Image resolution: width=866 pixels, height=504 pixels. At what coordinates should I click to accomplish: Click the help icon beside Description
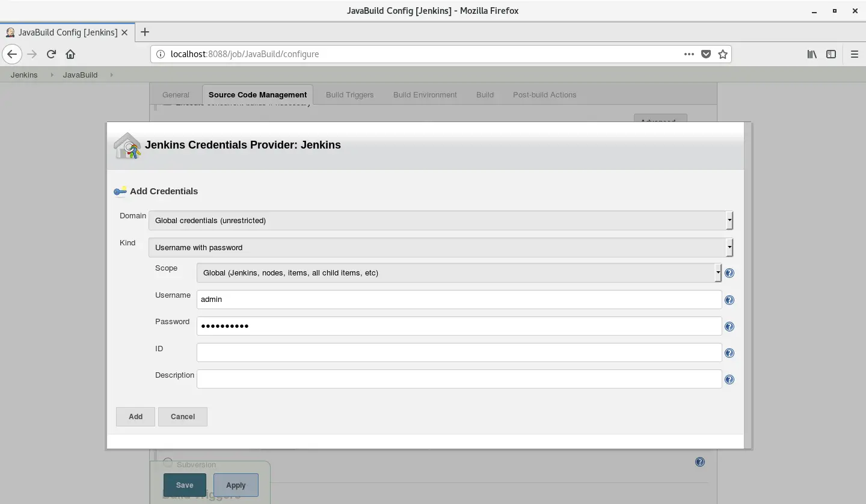pyautogui.click(x=729, y=380)
